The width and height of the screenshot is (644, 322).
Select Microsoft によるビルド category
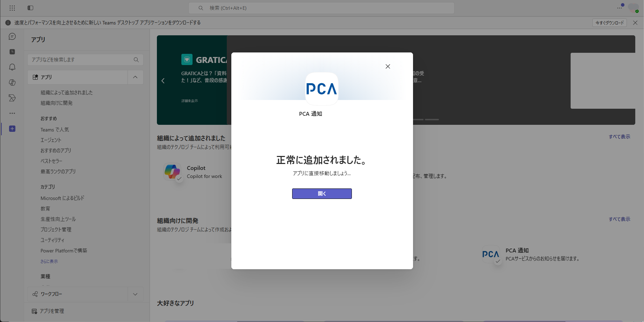pos(63,198)
